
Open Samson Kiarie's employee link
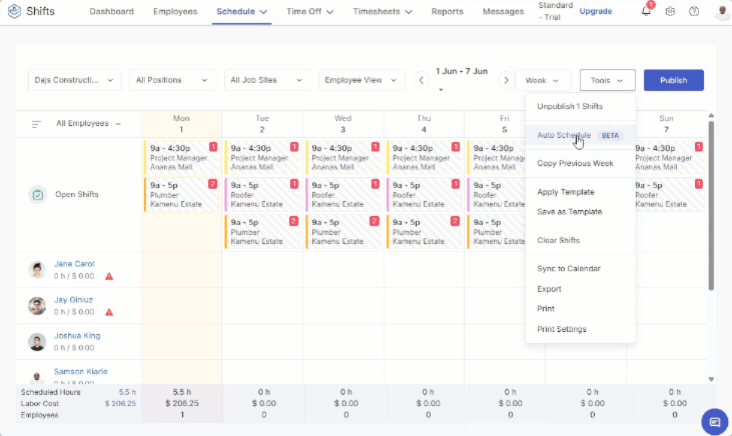[81, 372]
